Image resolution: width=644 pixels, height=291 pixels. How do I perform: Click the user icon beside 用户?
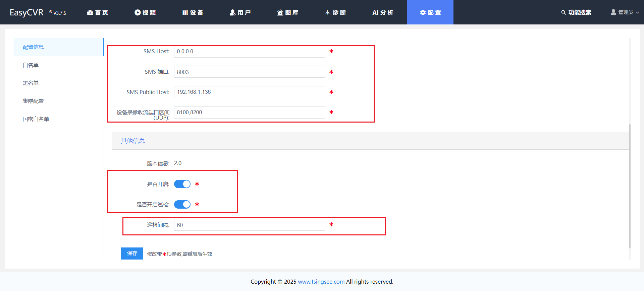pyautogui.click(x=232, y=12)
